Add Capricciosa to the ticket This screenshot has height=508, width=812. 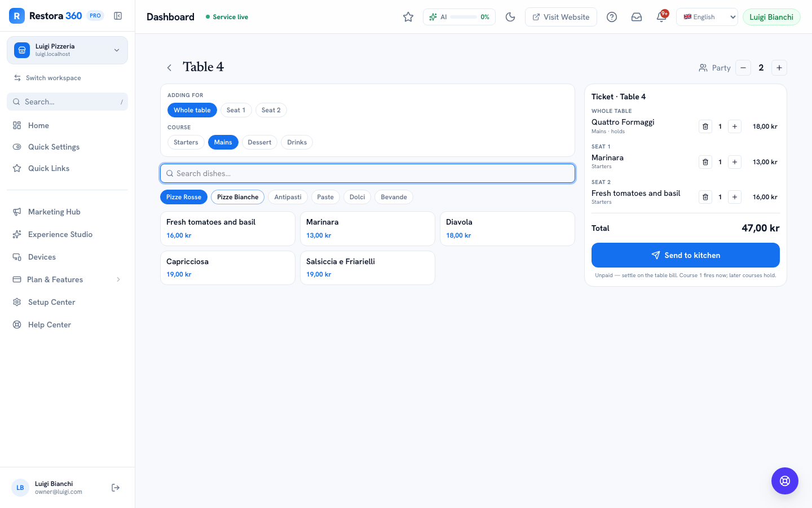point(228,268)
